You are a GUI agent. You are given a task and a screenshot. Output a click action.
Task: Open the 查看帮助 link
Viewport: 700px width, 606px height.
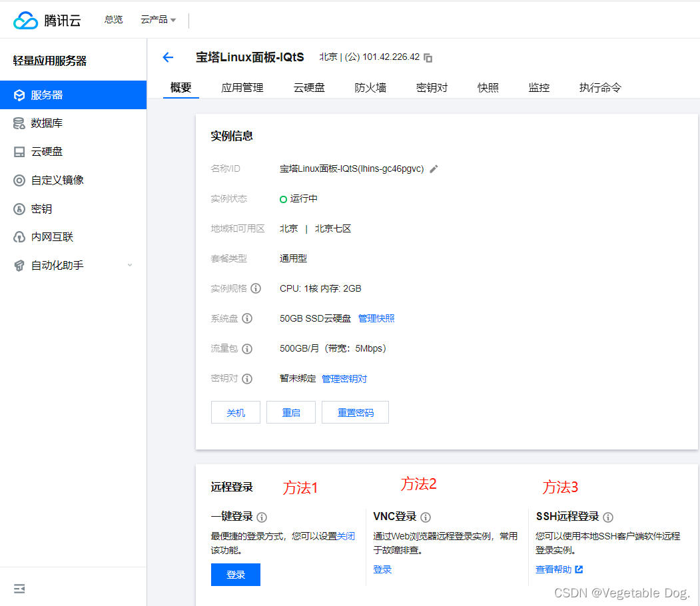point(559,569)
